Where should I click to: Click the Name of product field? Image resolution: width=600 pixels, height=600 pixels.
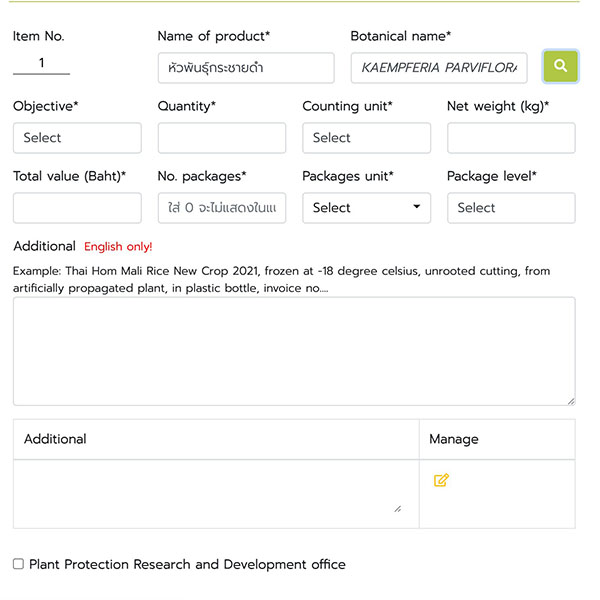pyautogui.click(x=245, y=68)
